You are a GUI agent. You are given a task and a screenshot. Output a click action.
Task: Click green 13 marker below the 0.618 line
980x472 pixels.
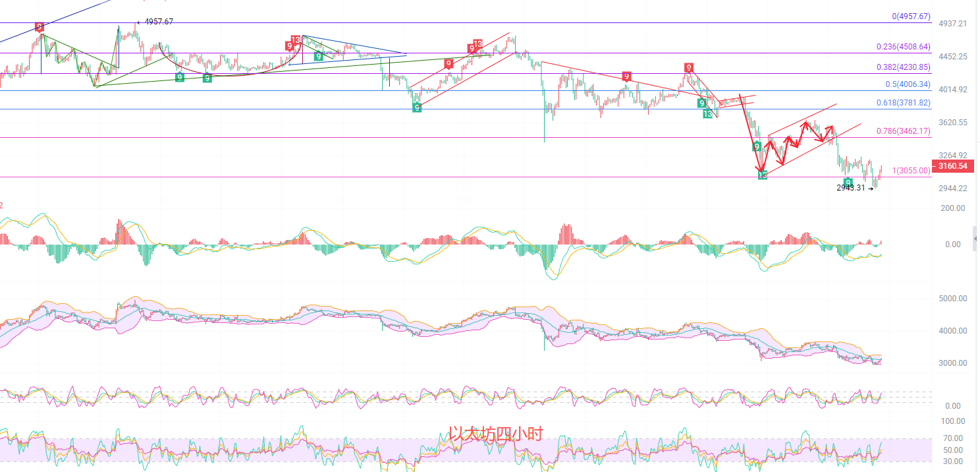pos(707,114)
